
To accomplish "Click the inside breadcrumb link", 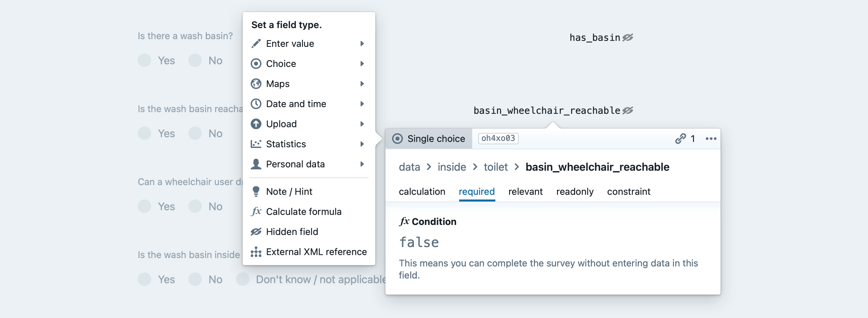I will point(451,167).
